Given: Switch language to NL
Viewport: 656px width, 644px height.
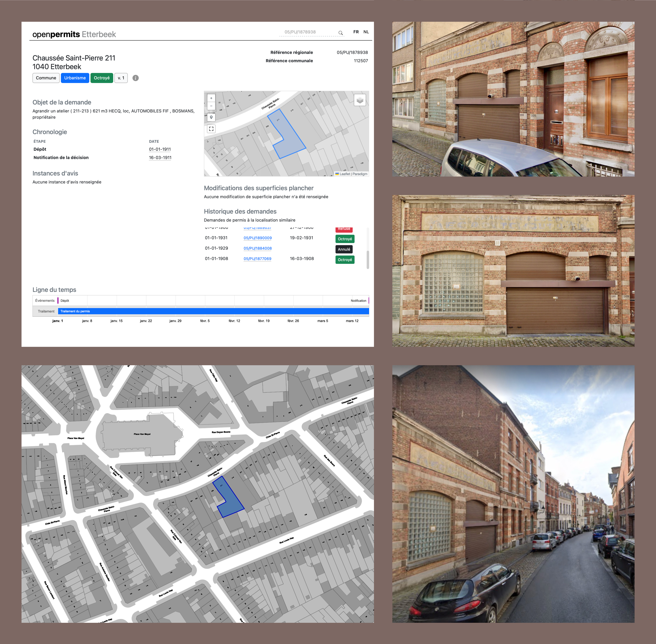Looking at the screenshot, I should (x=366, y=32).
